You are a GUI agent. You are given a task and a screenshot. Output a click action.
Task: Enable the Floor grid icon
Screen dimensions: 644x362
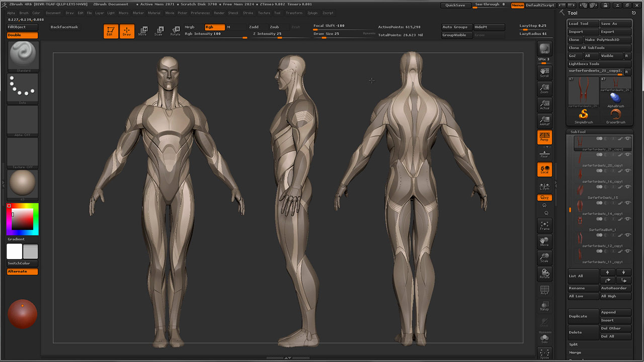(544, 153)
